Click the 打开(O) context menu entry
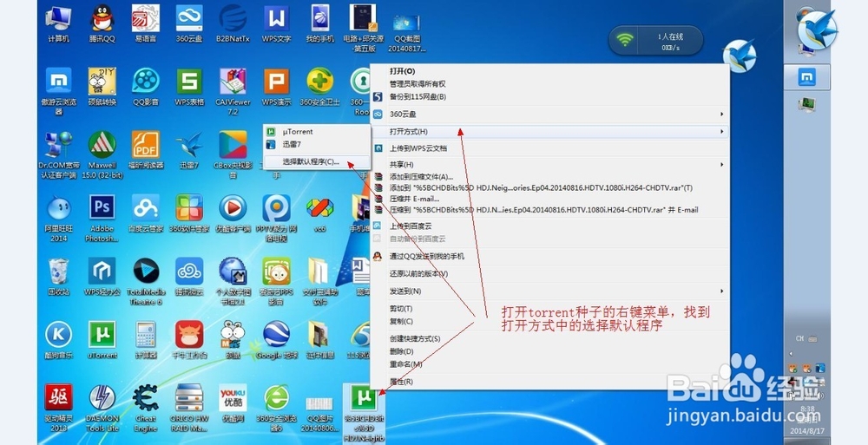The width and height of the screenshot is (868, 445). pyautogui.click(x=549, y=71)
